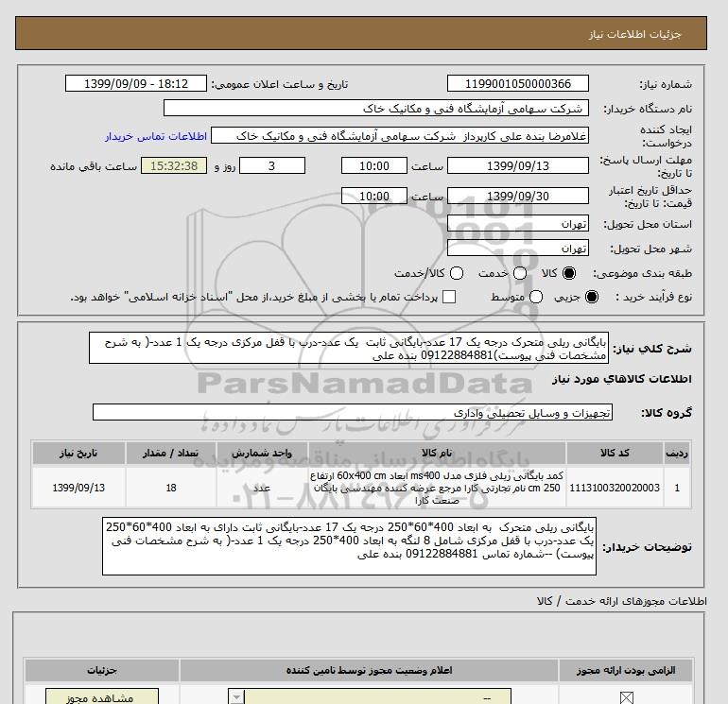Click the اطلاعات مجوزهای ارائه خدمت heading

coord(622,601)
